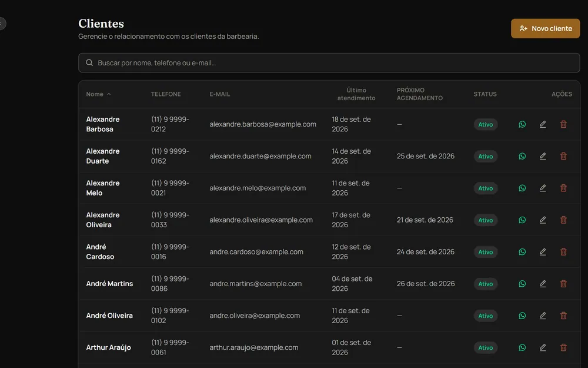
Task: Click the TELEFONE column header
Action: [166, 94]
